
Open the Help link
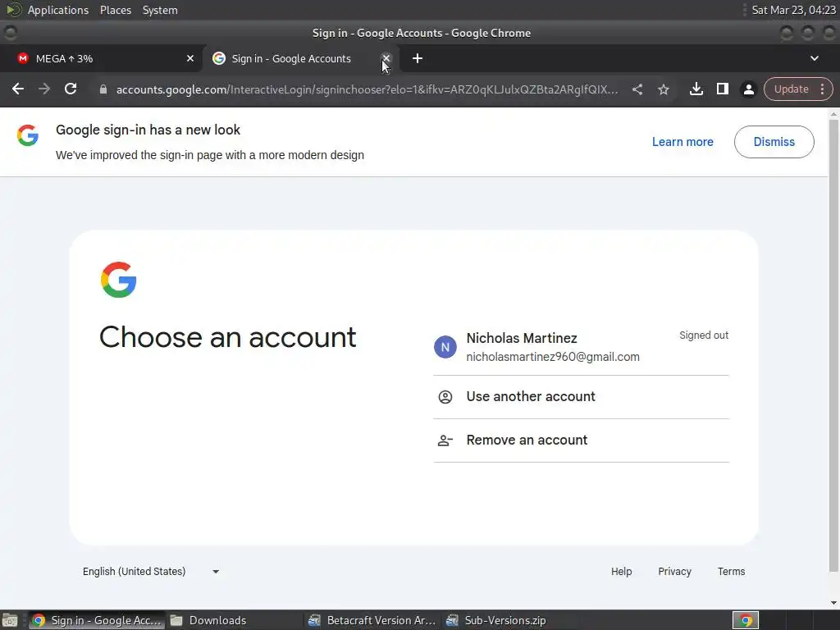622,572
